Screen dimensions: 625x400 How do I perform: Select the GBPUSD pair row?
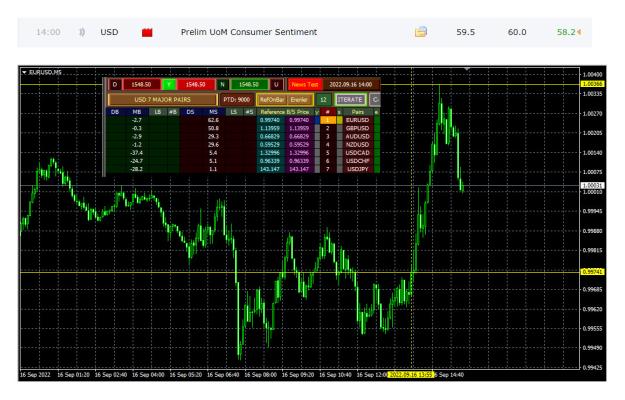point(358,128)
